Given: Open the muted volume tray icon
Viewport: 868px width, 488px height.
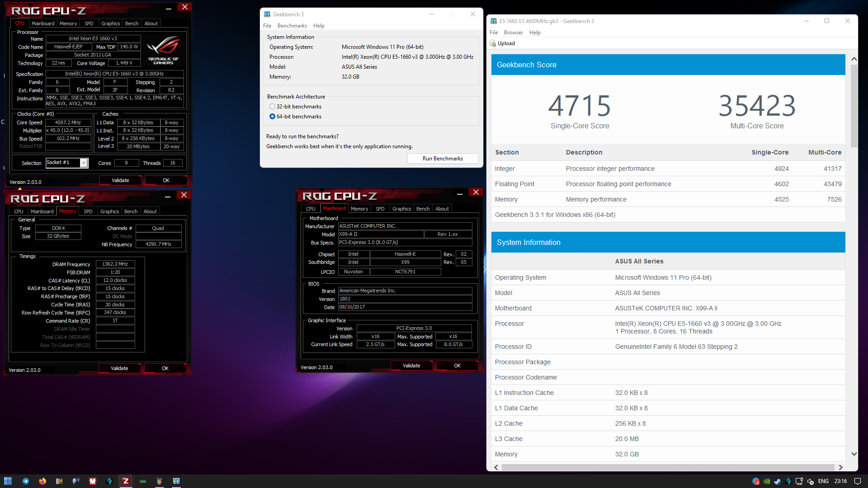Looking at the screenshot, I should (810, 481).
